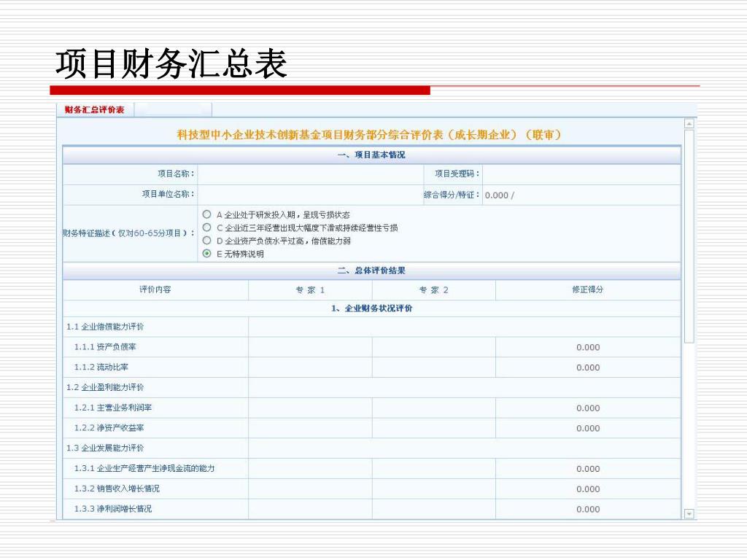Click the 1.1.1 资产负债率 label
Image resolution: width=747 pixels, height=560 pixels.
pos(105,347)
